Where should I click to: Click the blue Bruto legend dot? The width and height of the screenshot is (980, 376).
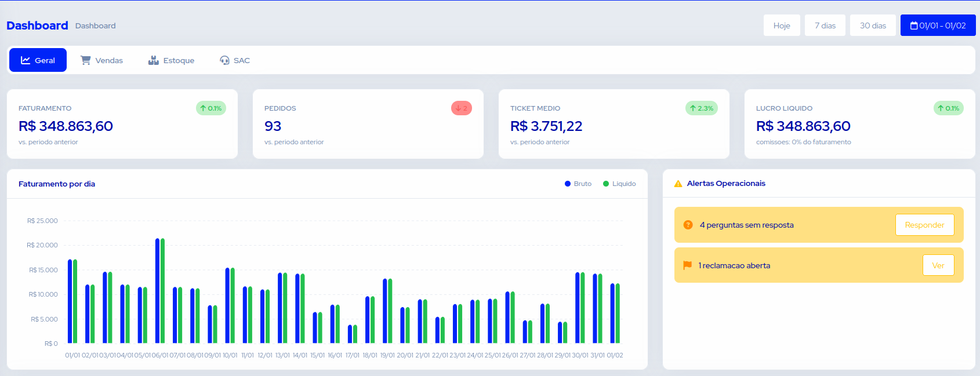click(x=568, y=184)
